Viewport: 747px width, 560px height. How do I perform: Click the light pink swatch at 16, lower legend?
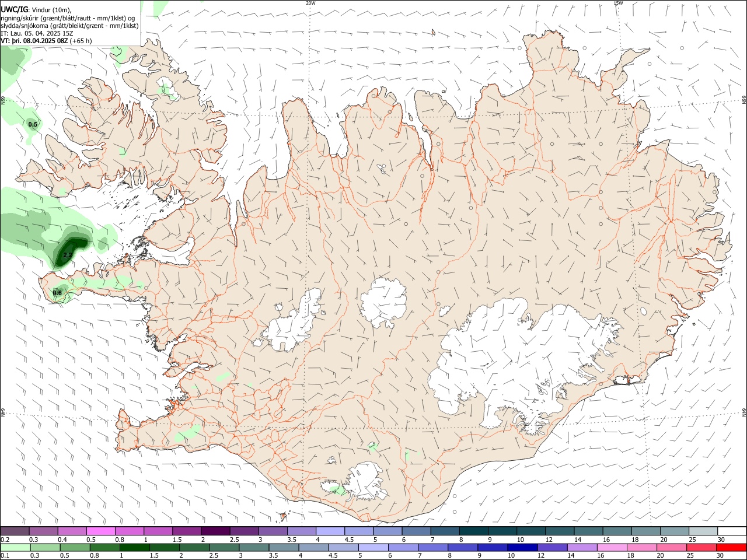tap(611, 547)
